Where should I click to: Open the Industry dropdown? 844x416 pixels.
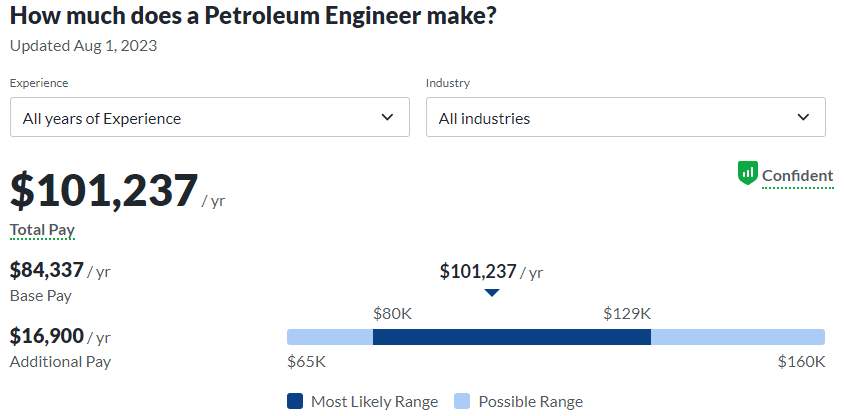625,118
